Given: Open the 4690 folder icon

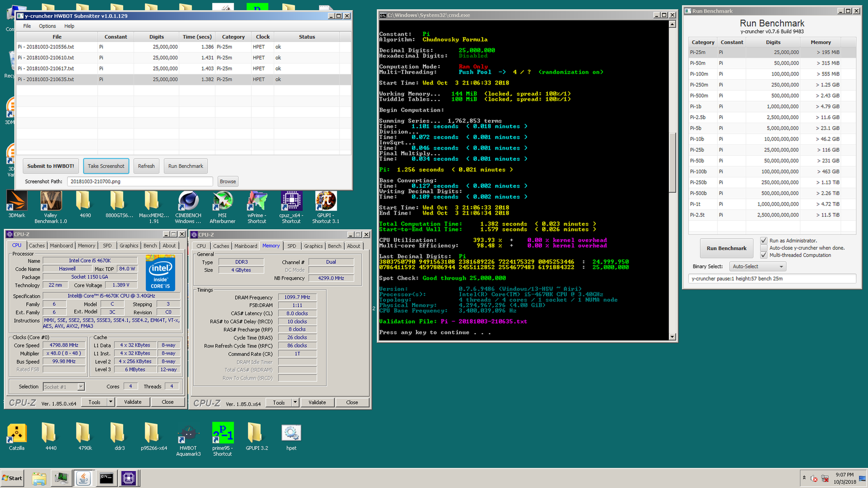Looking at the screenshot, I should (85, 204).
